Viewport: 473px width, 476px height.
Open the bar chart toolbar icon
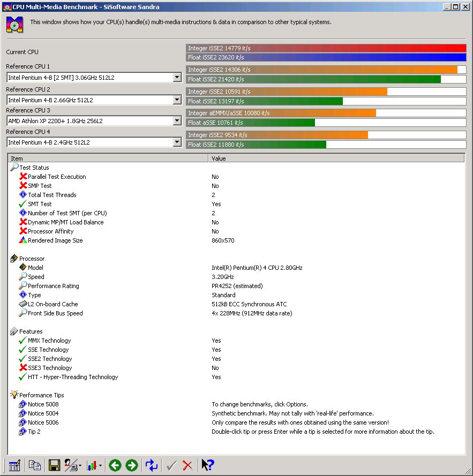(92, 465)
